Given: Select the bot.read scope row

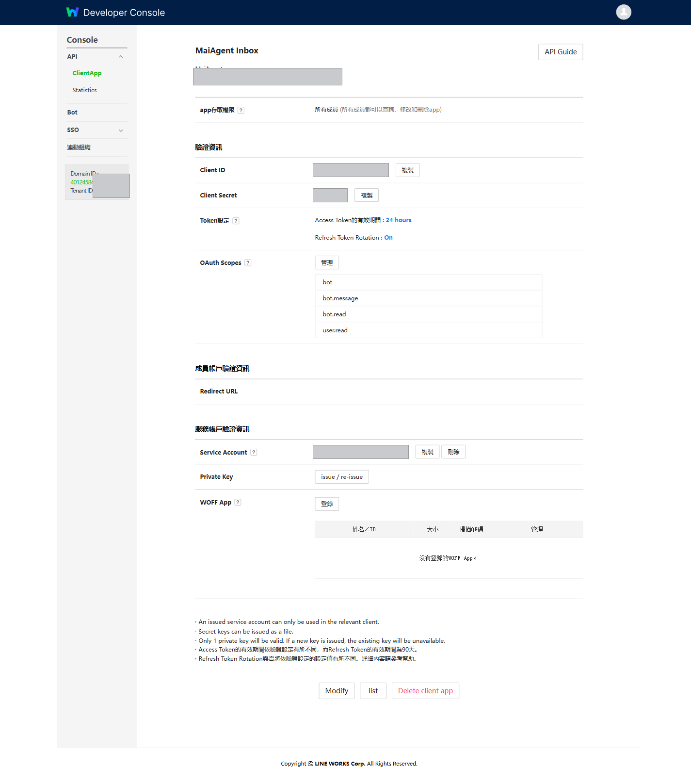Looking at the screenshot, I should click(x=429, y=314).
